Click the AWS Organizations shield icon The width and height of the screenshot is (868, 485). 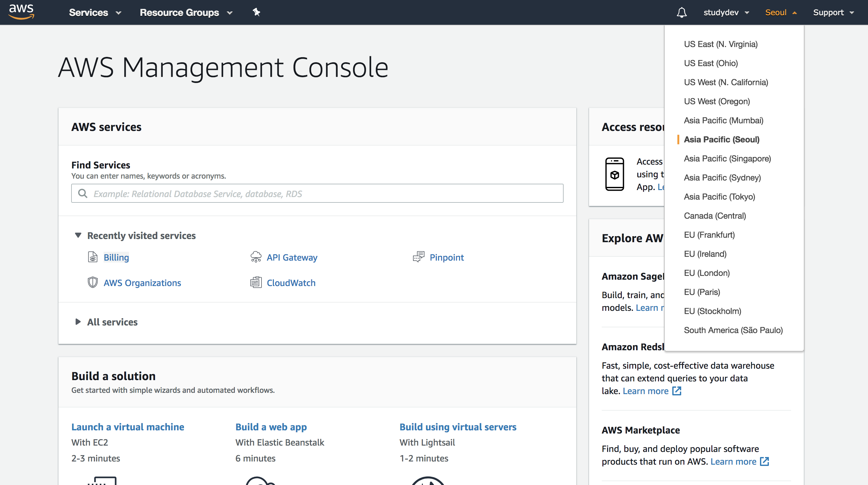93,283
